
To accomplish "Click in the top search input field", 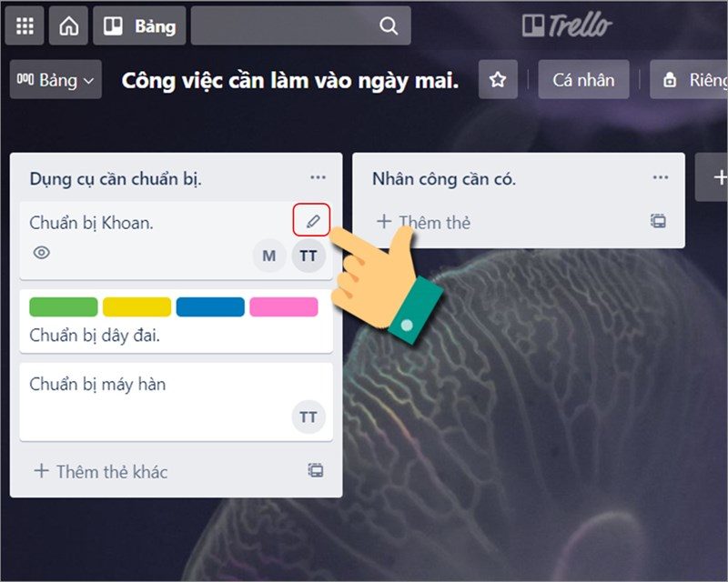I will click(x=301, y=26).
